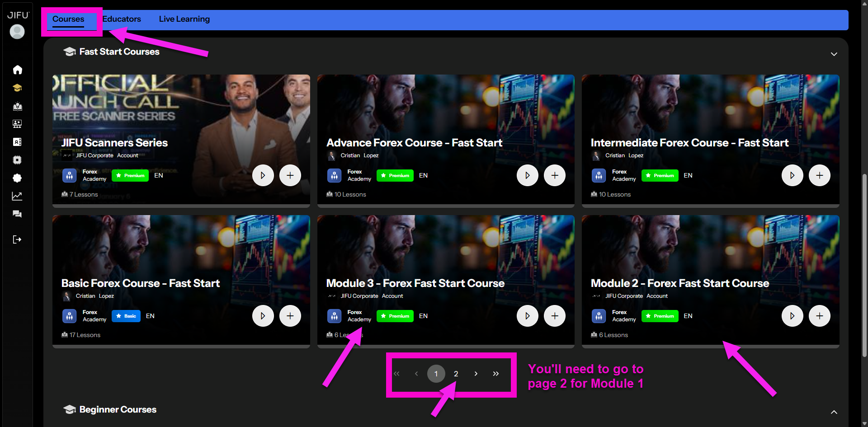Image resolution: width=868 pixels, height=427 pixels.
Task: Play the JIFU Scanners Series course
Action: [263, 175]
